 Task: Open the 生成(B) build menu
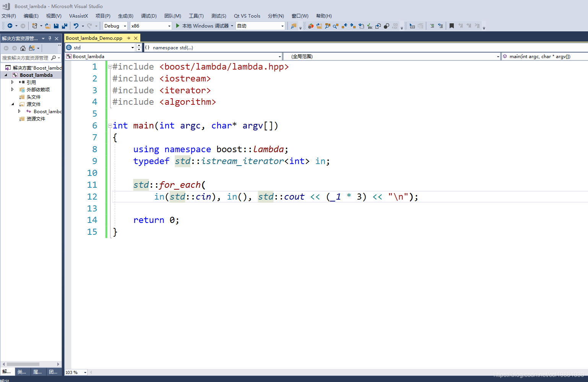click(125, 16)
